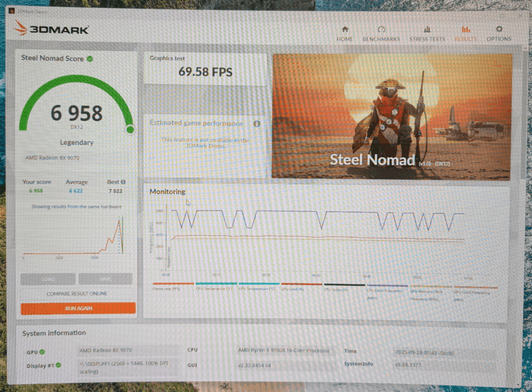Screen dimensions: 532x392
Task: Open the BENCHMARKS tab
Action: tap(381, 34)
